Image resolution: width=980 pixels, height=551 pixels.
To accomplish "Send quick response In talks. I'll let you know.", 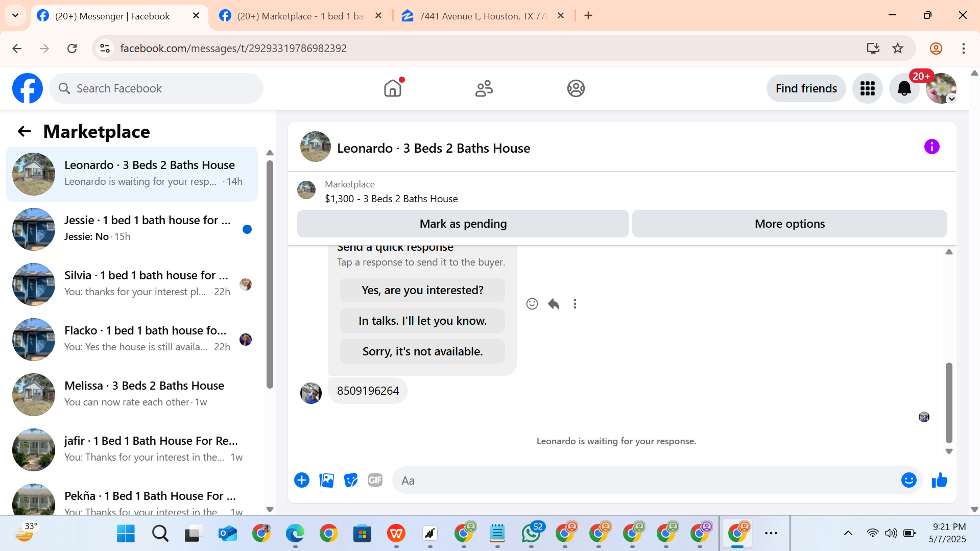I will (422, 321).
